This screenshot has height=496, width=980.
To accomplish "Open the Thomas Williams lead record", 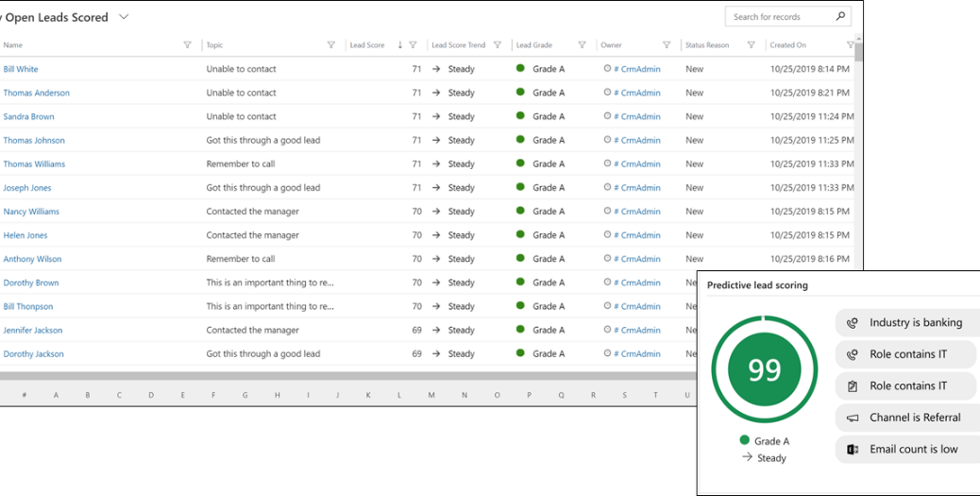I will pos(34,163).
